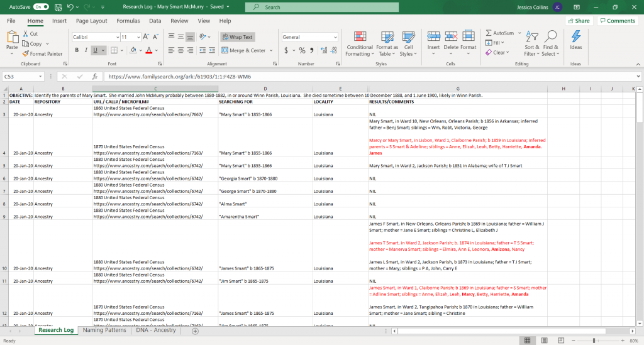Click the Copy button
The height and width of the screenshot is (345, 644).
point(33,44)
